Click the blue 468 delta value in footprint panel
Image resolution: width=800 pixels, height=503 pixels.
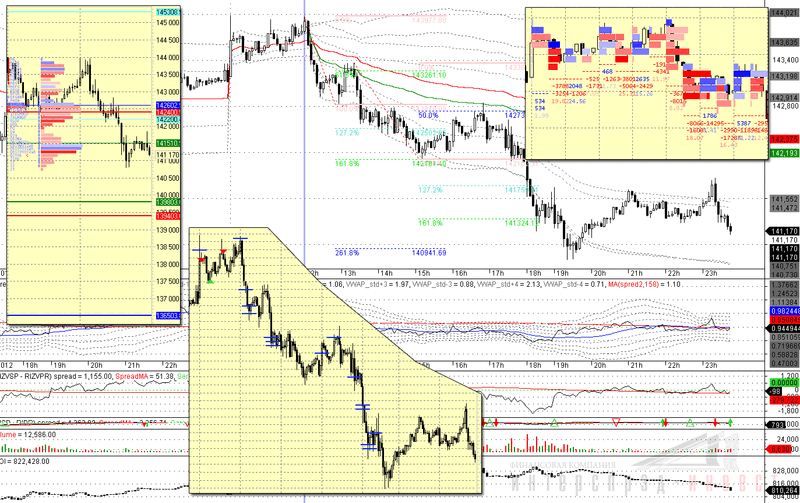coord(607,72)
